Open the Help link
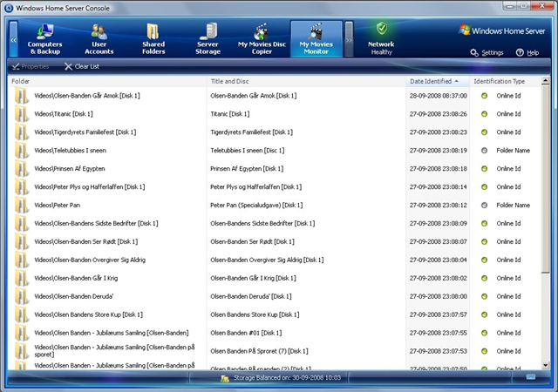The image size is (558, 392). 527,52
